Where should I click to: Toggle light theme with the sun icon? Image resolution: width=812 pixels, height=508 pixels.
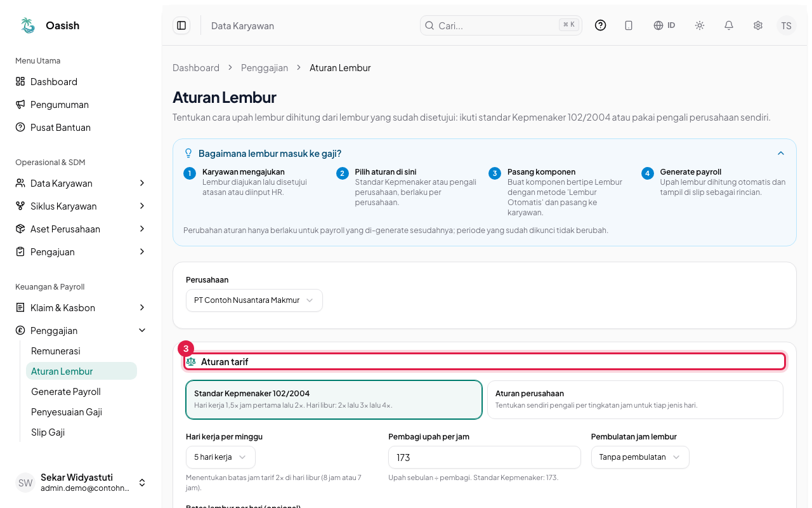700,25
